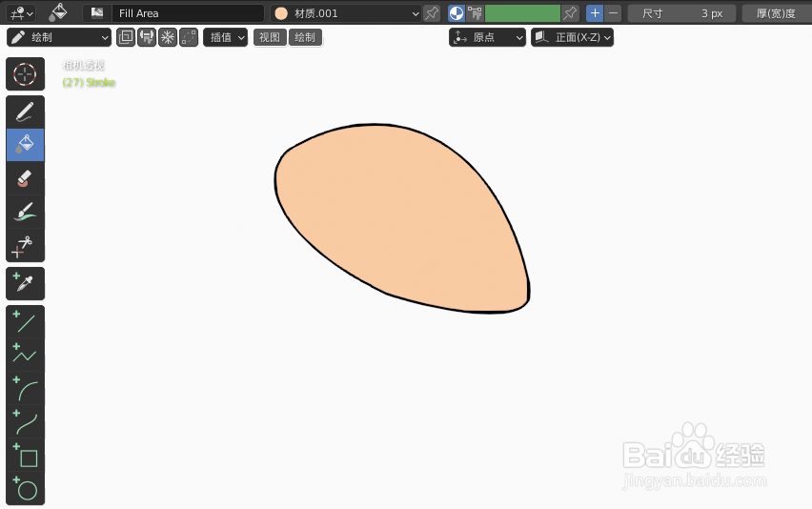Toggle Draw on Back option

pyautogui.click(x=126, y=37)
